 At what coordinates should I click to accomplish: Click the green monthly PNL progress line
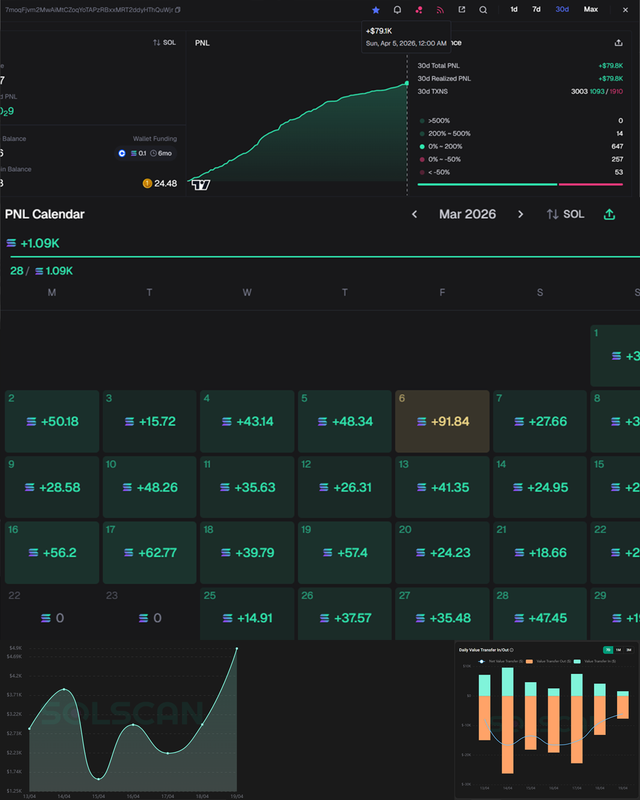tap(325, 257)
